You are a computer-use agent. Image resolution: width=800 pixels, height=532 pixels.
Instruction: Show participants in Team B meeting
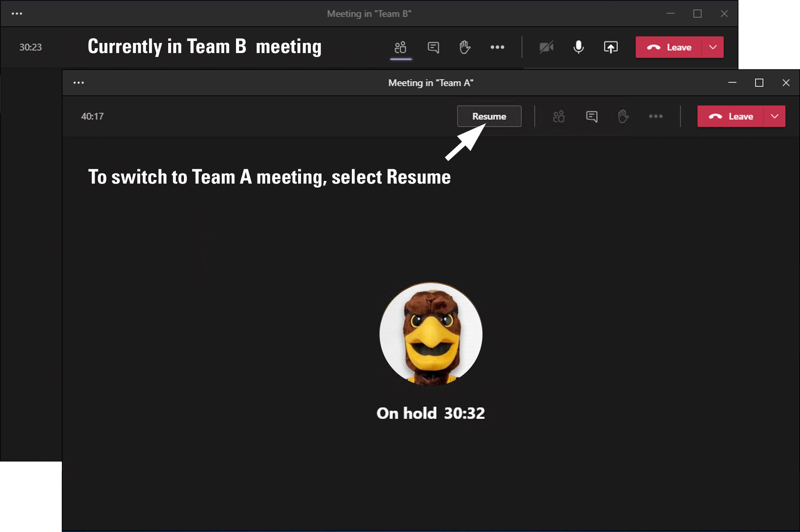(x=401, y=47)
